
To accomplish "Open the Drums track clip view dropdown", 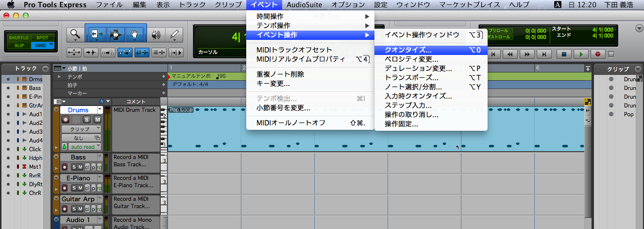I will pos(81,129).
